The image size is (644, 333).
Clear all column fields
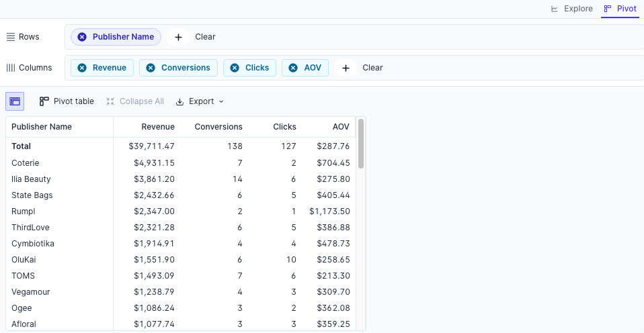[x=372, y=68]
